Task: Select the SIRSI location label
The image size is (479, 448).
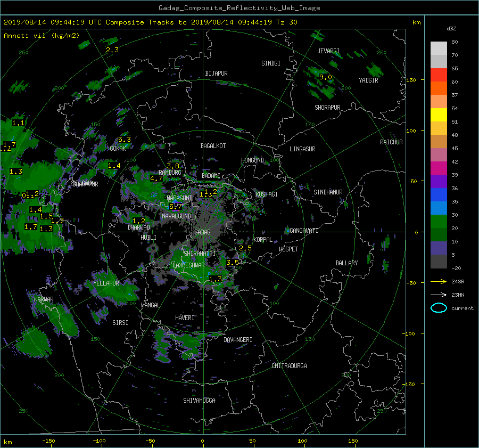Action: [x=120, y=323]
